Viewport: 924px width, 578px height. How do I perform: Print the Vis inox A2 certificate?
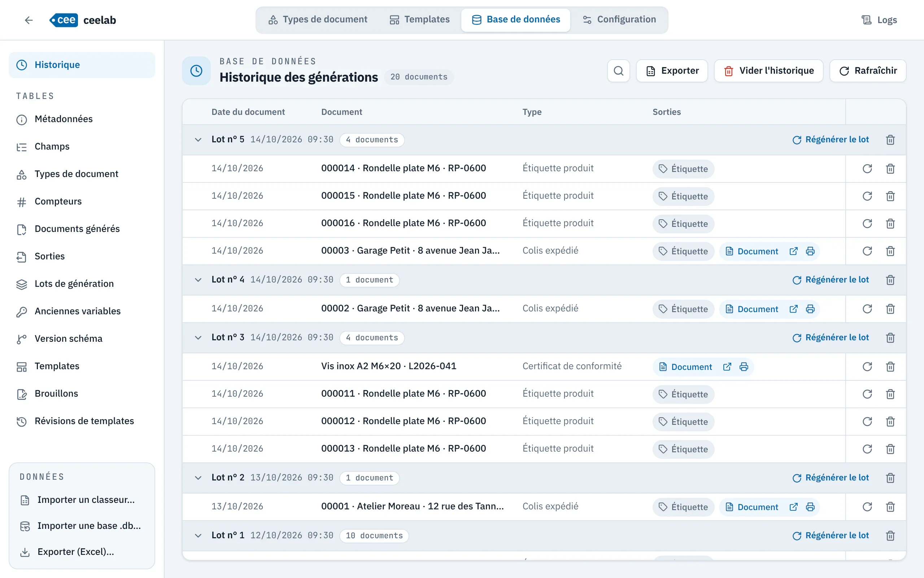tap(744, 367)
